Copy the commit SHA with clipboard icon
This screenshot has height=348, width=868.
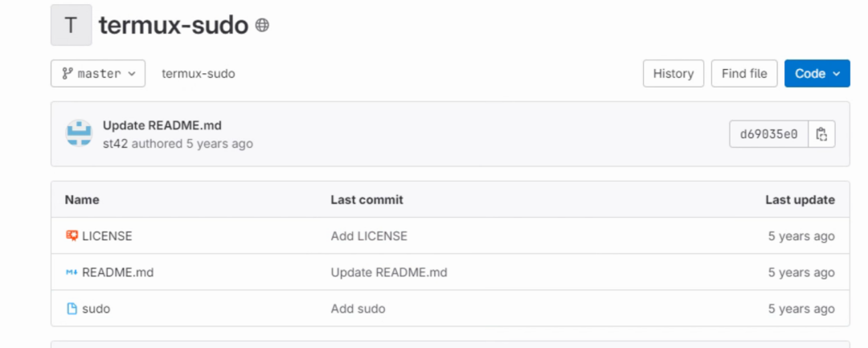(821, 134)
